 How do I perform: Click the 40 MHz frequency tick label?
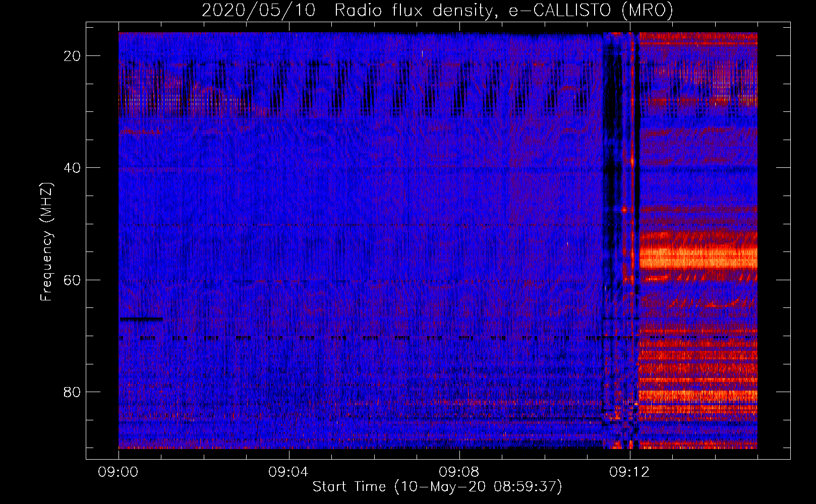pos(72,168)
